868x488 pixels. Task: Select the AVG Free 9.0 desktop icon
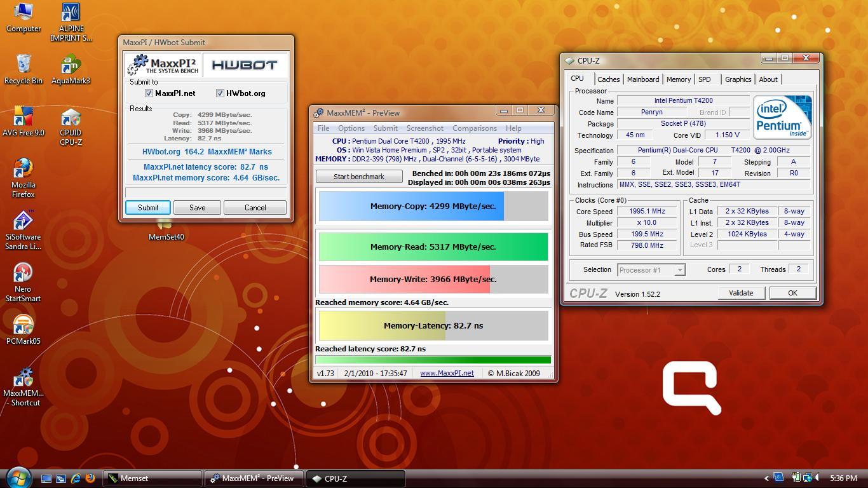(x=24, y=121)
